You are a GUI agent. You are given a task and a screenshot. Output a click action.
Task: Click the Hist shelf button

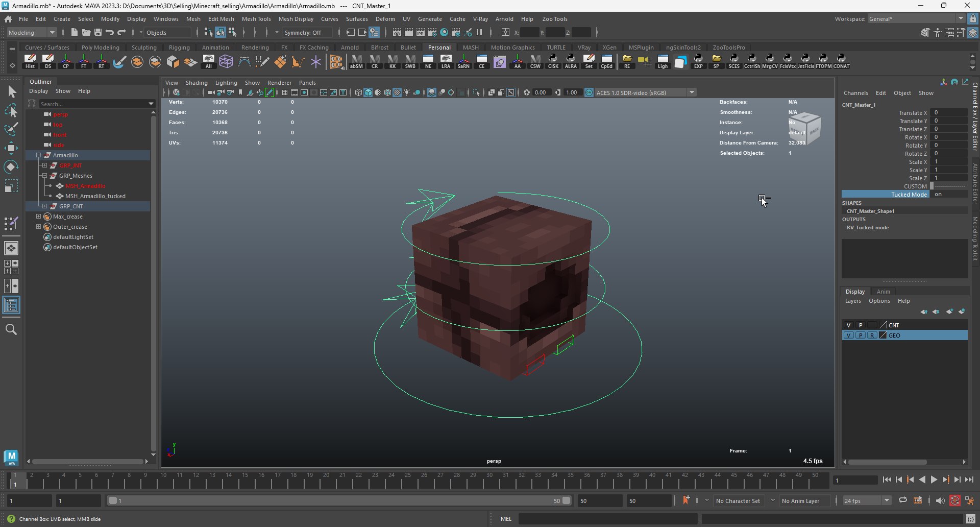point(30,61)
